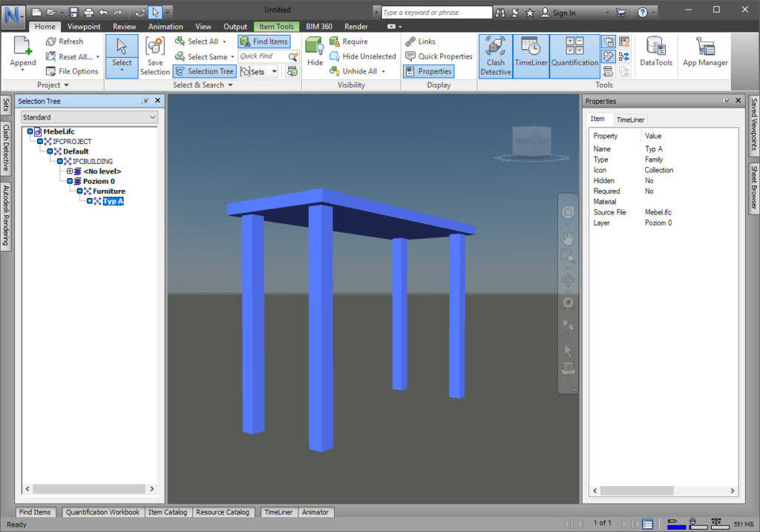Expand the <No level> tree node
The image size is (760, 532).
click(x=71, y=171)
